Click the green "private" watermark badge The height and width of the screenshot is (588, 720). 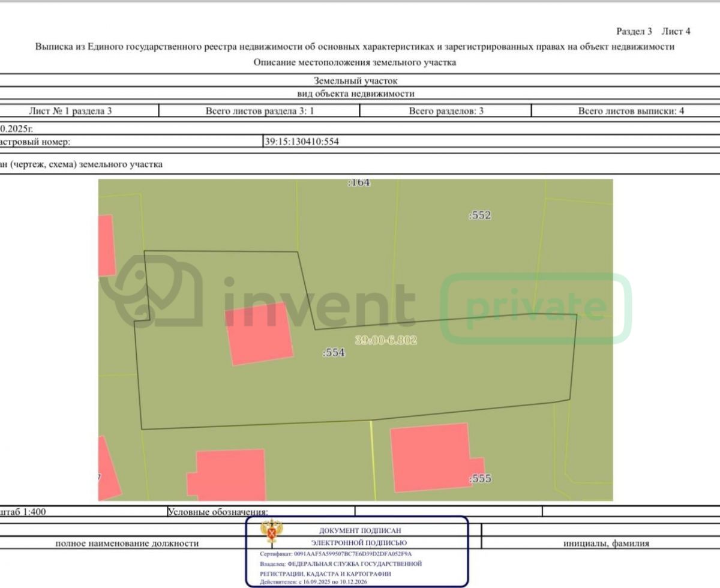point(536,307)
